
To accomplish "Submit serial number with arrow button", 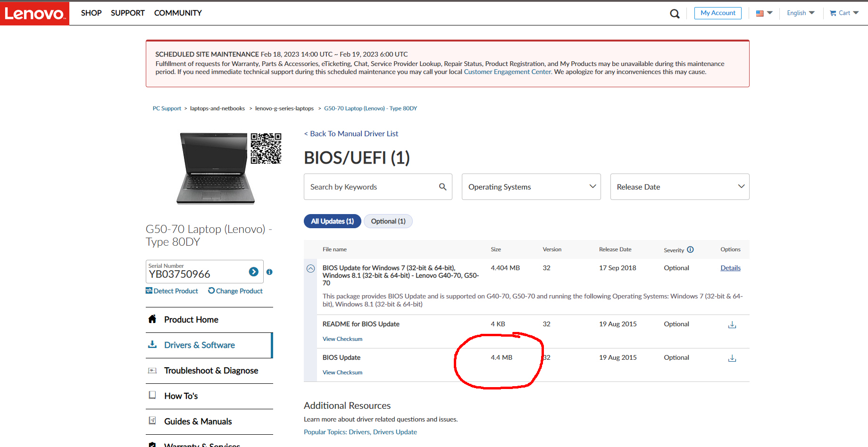I will [x=253, y=272].
